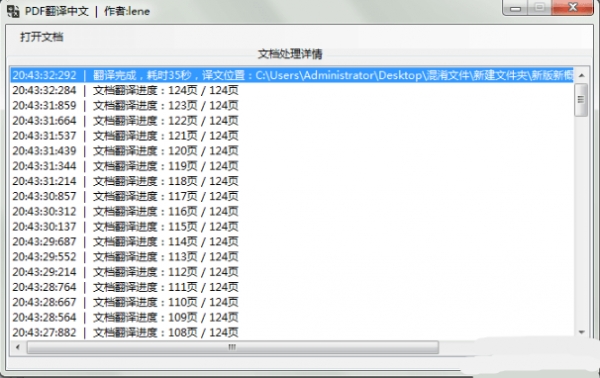This screenshot has width=600, height=378.
Task: Select row 文档翻译进度：122页 / 124页
Action: point(292,121)
